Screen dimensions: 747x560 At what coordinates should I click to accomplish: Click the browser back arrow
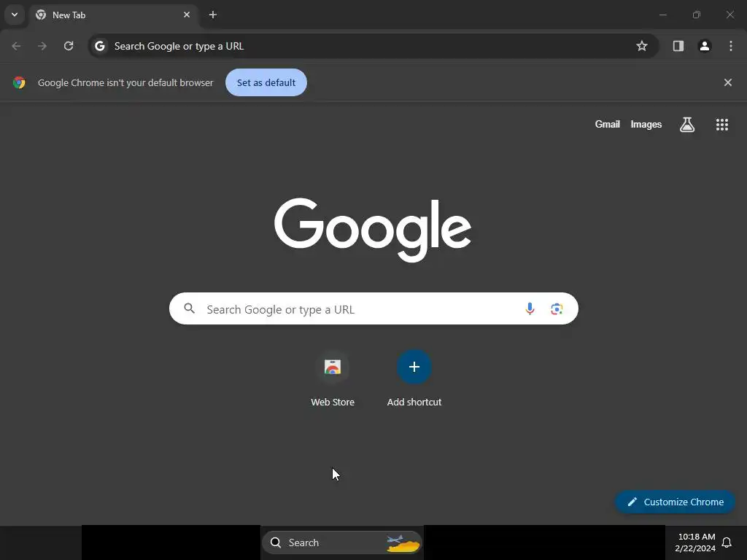click(16, 46)
